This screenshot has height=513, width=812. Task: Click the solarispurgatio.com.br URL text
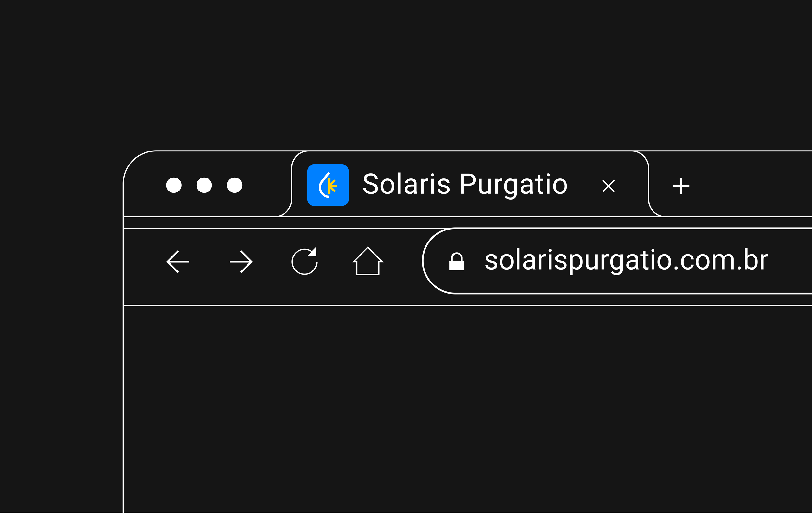pyautogui.click(x=627, y=261)
